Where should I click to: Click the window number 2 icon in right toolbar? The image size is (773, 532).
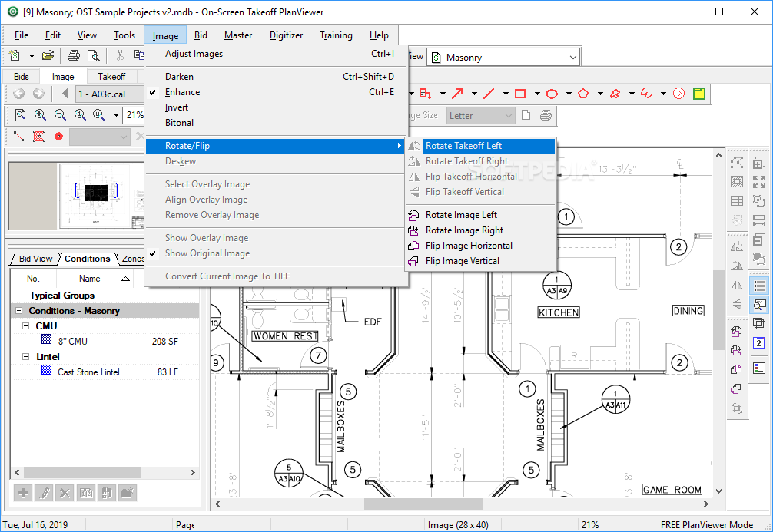759,343
